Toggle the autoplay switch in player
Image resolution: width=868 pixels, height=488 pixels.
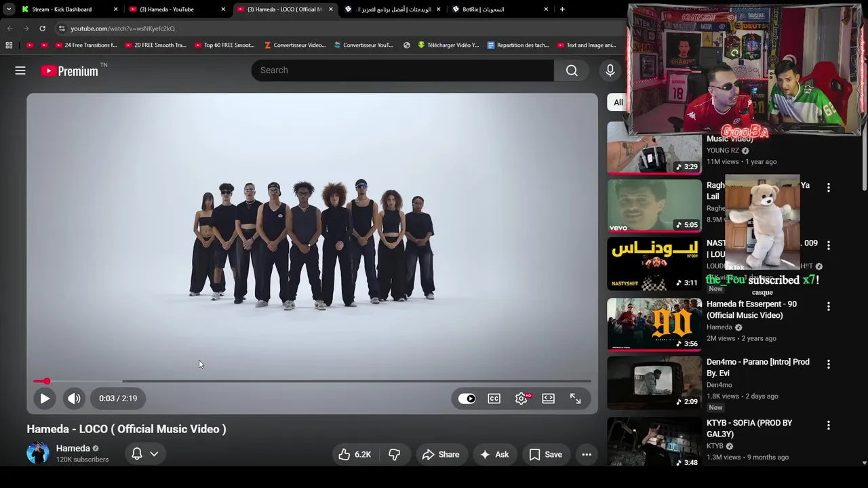[467, 399]
